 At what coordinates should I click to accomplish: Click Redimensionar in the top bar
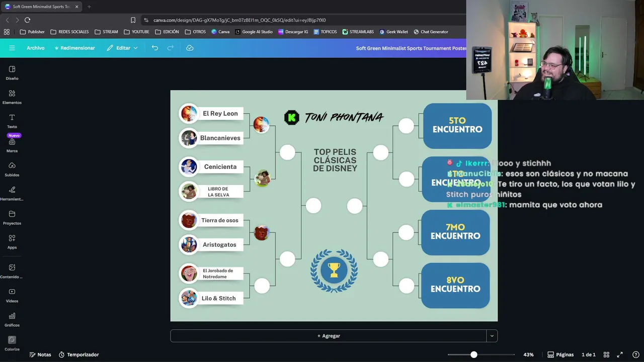coord(74,48)
